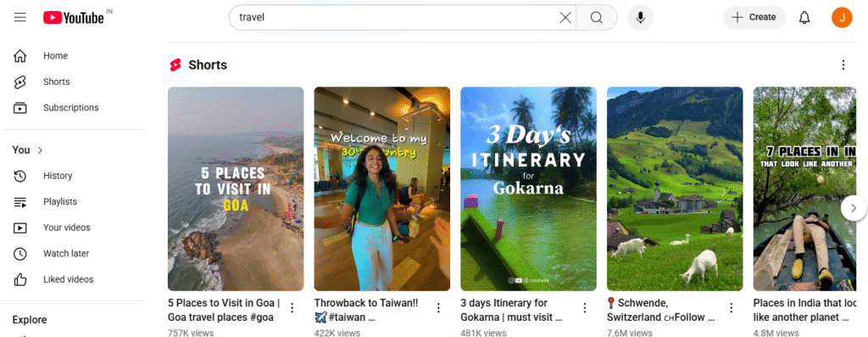Viewport: 868px width, 337px height.
Task: Open the account avatar menu
Action: (x=842, y=17)
